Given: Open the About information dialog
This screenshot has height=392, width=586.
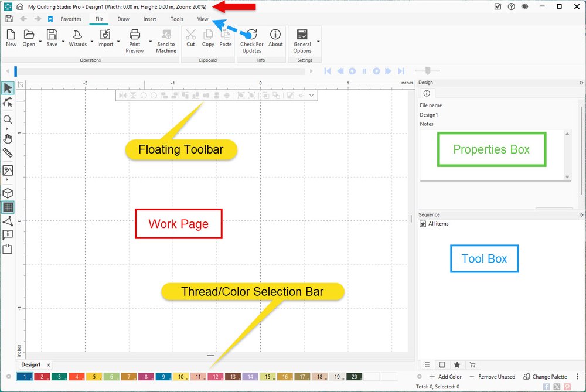Looking at the screenshot, I should point(275,38).
